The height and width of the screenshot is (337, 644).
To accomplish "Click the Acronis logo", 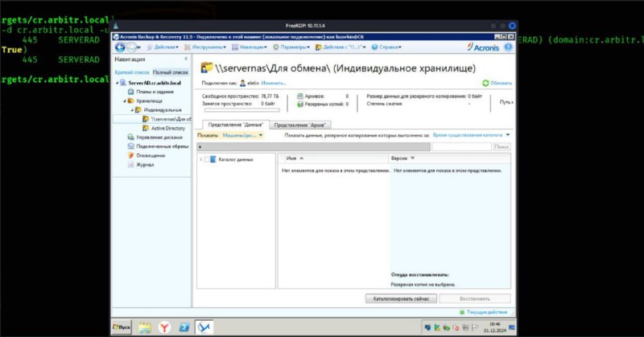I will click(x=483, y=47).
